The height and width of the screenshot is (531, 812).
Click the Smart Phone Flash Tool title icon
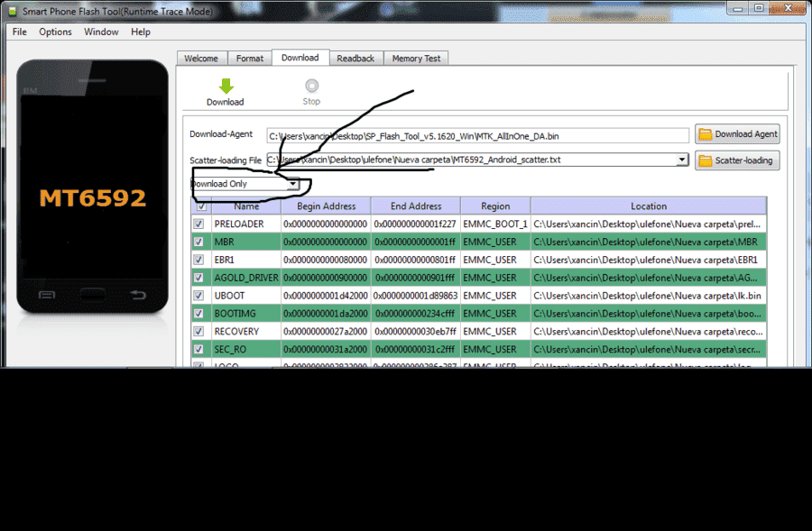(x=12, y=12)
